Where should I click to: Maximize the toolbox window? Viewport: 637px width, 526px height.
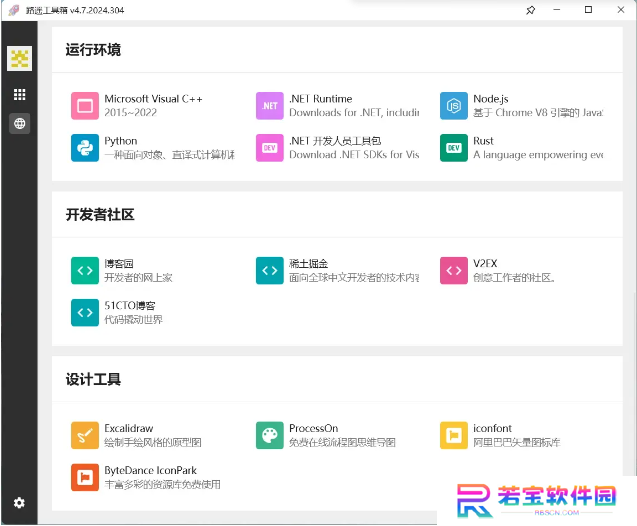click(x=588, y=10)
